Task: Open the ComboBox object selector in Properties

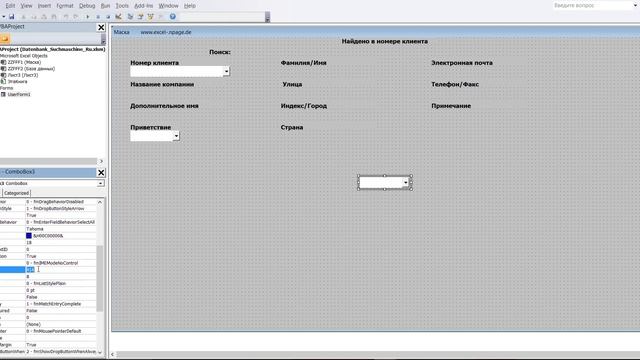Action: [100, 184]
